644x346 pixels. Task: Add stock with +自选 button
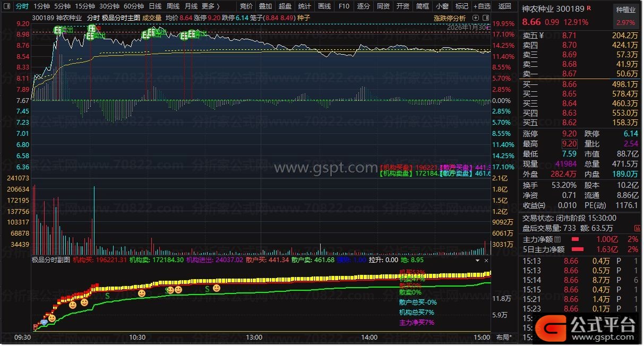click(x=481, y=6)
